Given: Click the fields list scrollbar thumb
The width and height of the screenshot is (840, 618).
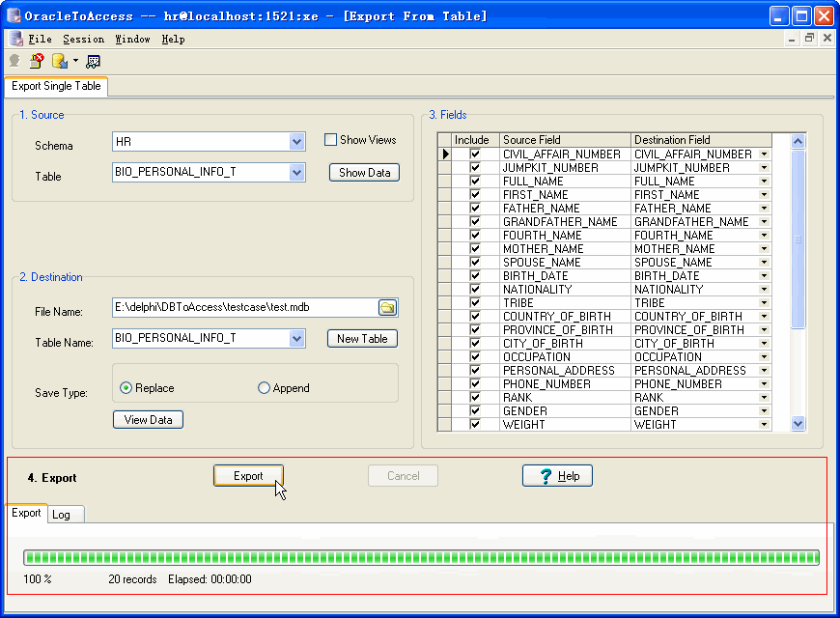Looking at the screenshot, I should pos(798,239).
